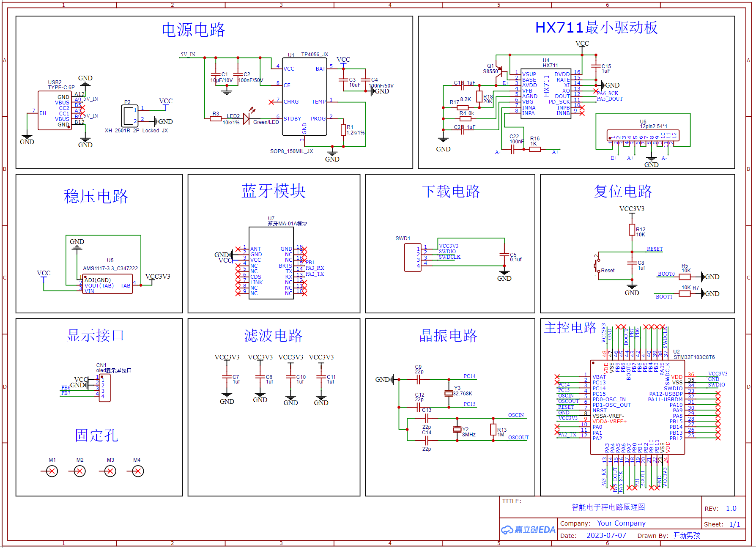The height and width of the screenshot is (548, 756).
Task: Click resistor R3 10k/1% symbol
Action: [216, 119]
